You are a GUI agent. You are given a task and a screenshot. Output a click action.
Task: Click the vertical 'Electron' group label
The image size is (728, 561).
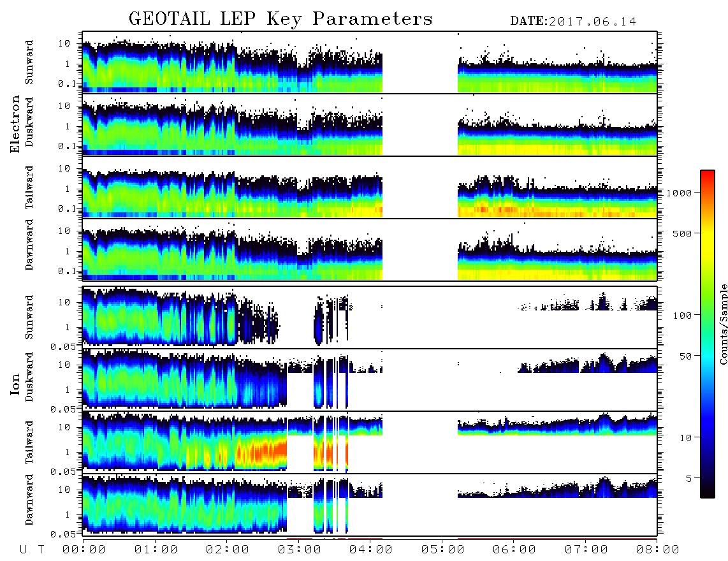coord(15,124)
